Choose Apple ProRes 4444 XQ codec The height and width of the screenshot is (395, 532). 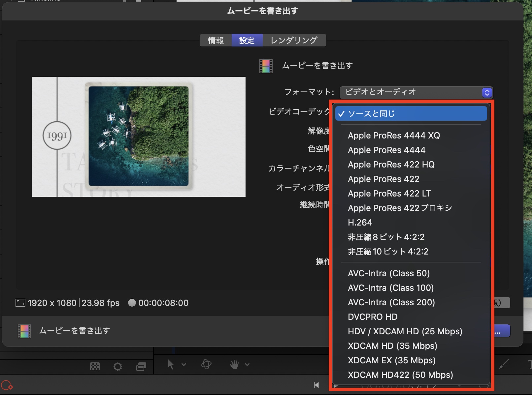(394, 136)
